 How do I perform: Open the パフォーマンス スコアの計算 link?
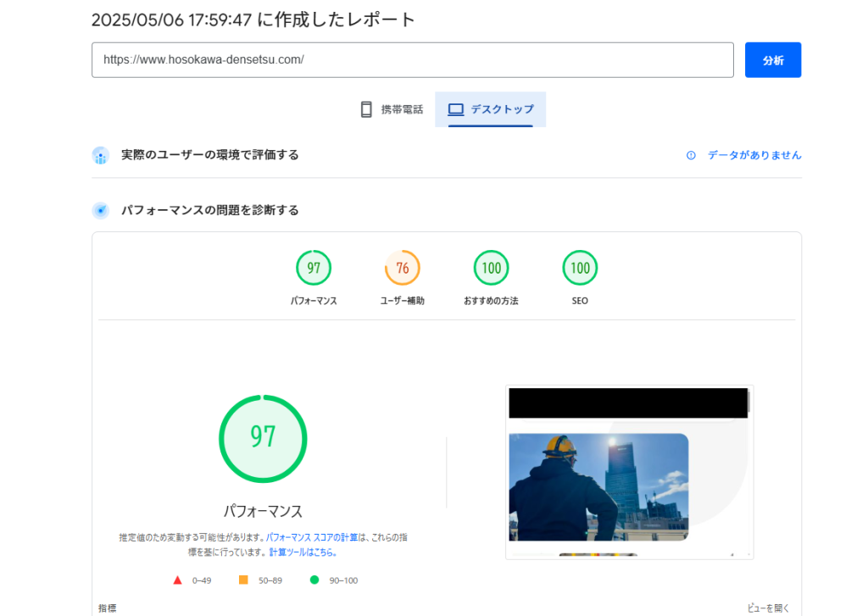pos(312,537)
